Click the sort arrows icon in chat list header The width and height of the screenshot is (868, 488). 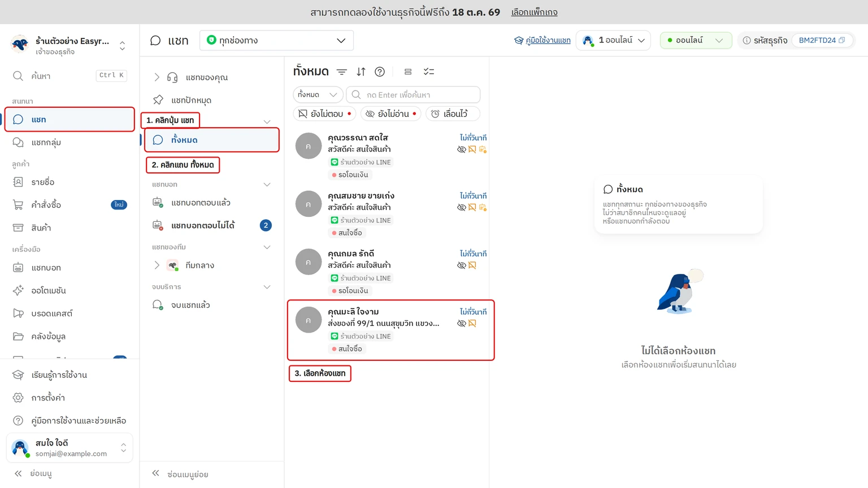(x=361, y=72)
